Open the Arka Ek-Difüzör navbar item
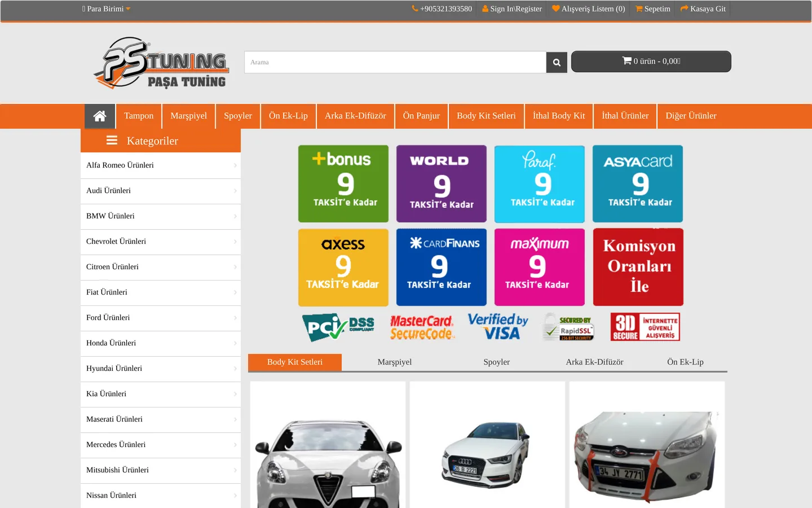 [355, 116]
